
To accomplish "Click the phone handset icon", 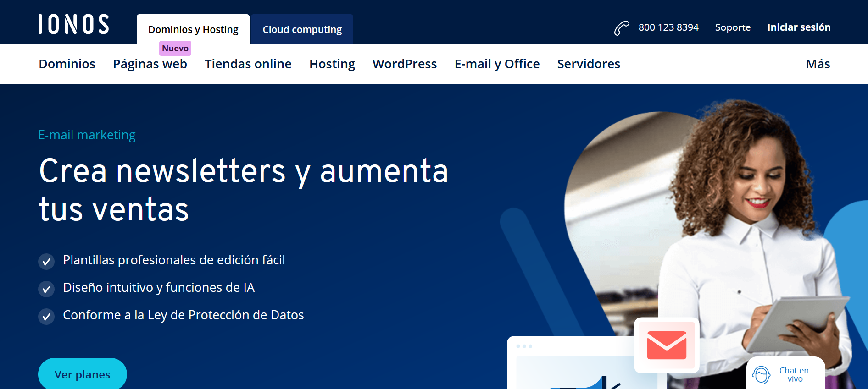I will click(x=622, y=28).
